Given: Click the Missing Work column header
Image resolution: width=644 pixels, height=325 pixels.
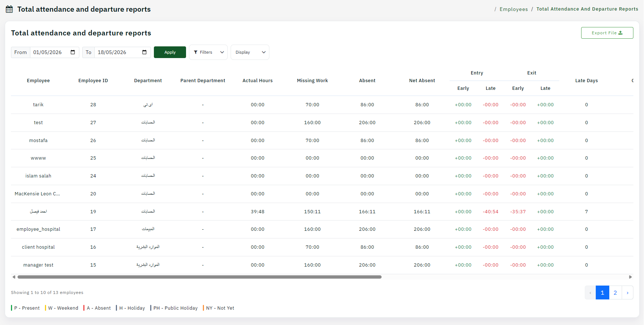Looking at the screenshot, I should [x=312, y=81].
